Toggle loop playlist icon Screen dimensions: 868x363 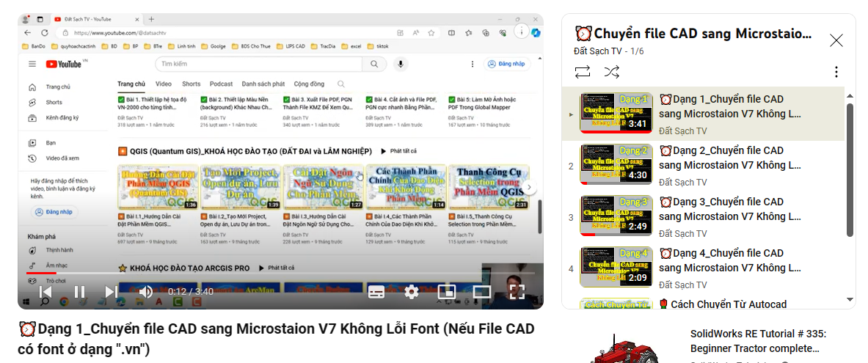pos(583,72)
